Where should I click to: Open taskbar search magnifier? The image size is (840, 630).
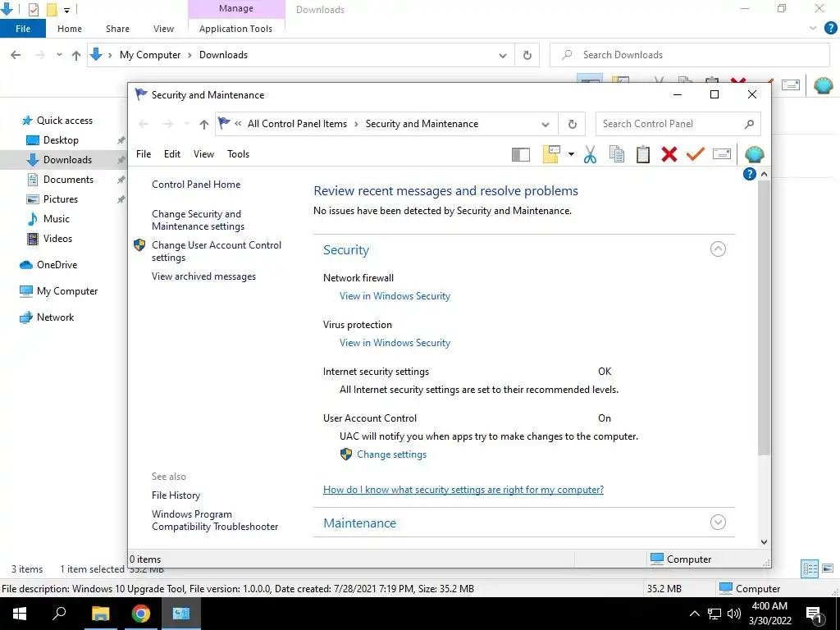point(59,614)
